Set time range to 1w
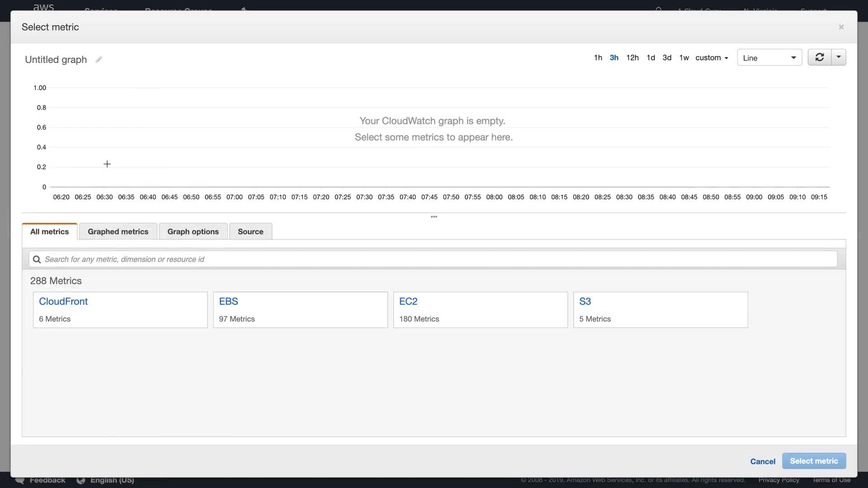868x488 pixels. click(x=684, y=58)
